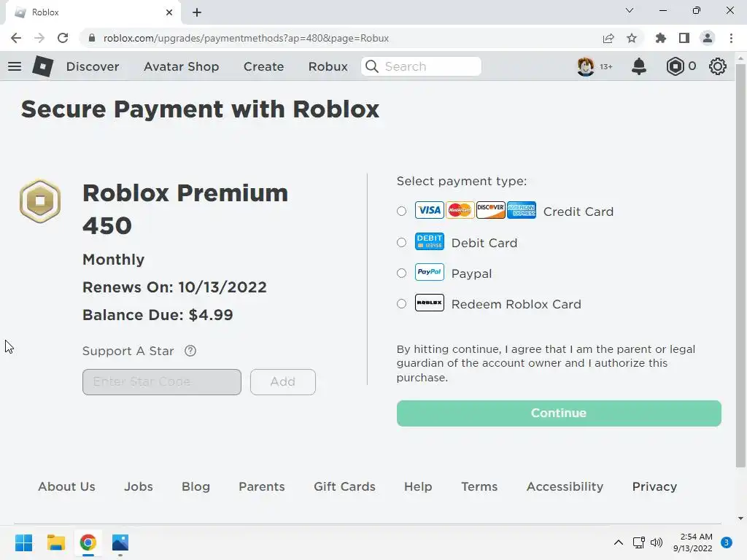Open a new browser tab

coord(197,12)
